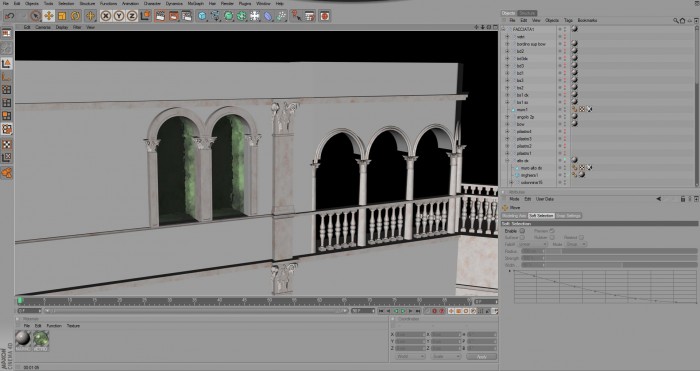
Task: Click the timeline play button
Action: coord(403,311)
